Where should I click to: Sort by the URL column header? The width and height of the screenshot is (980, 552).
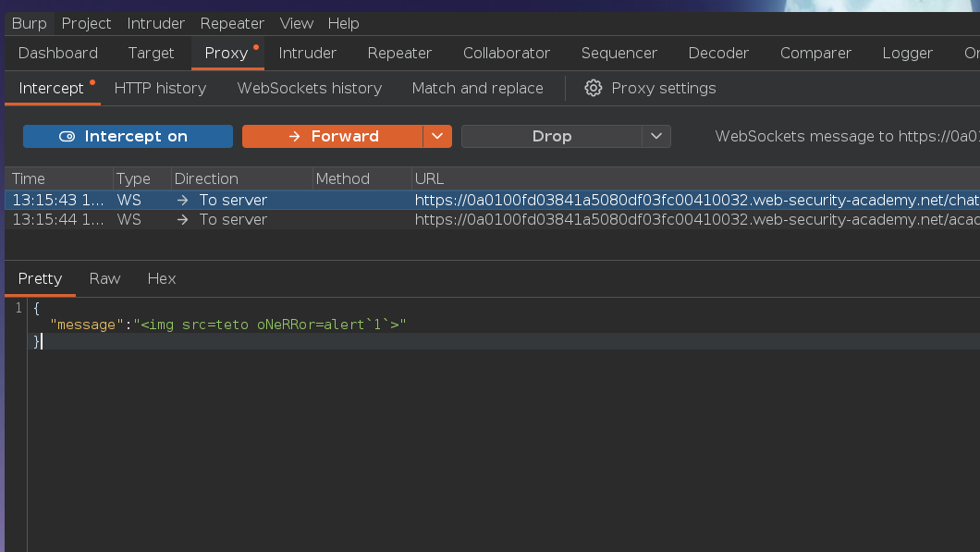point(695,178)
